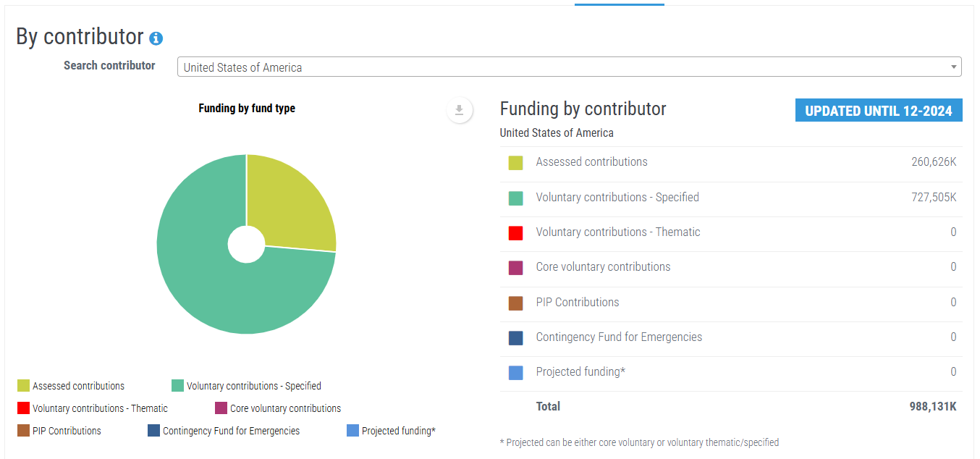Select the red swatch in Voluntary Thematic row
Image resolution: width=980 pixels, height=459 pixels.
515,233
